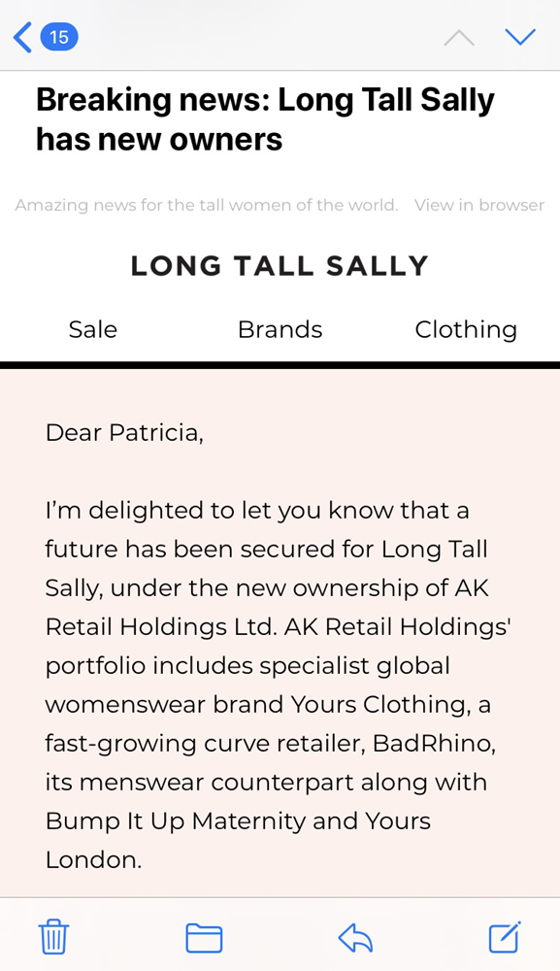Open reply options with the reply arrow

(x=356, y=937)
